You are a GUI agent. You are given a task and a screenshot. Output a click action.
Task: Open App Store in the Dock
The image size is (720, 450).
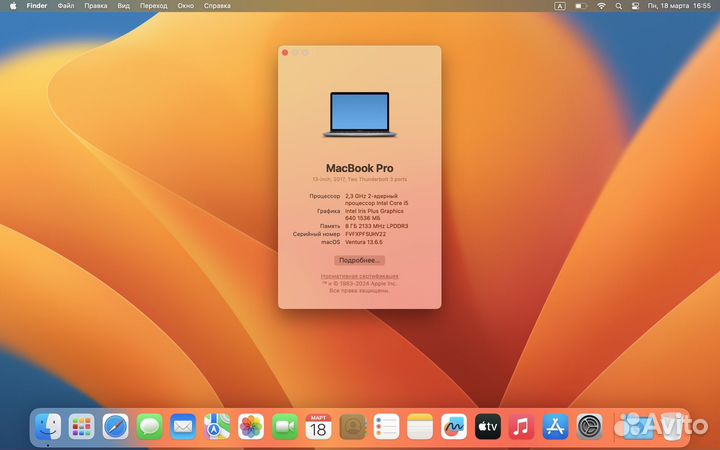556,427
